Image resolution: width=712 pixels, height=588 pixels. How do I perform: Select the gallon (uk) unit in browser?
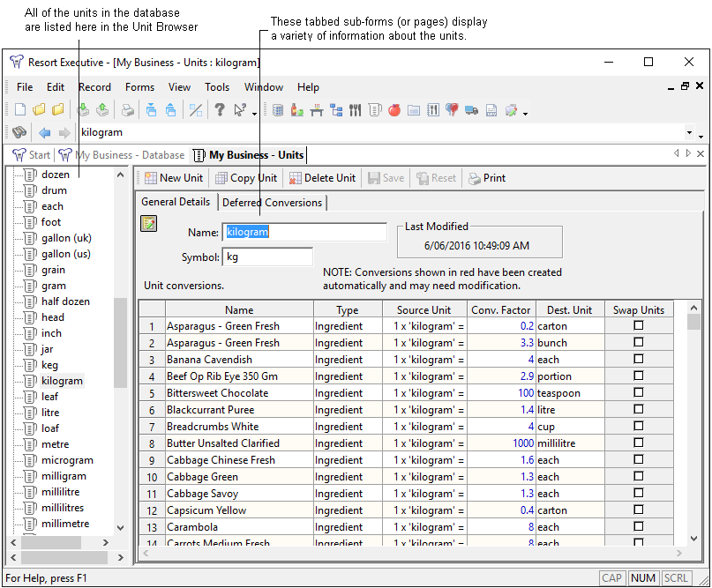click(x=66, y=238)
